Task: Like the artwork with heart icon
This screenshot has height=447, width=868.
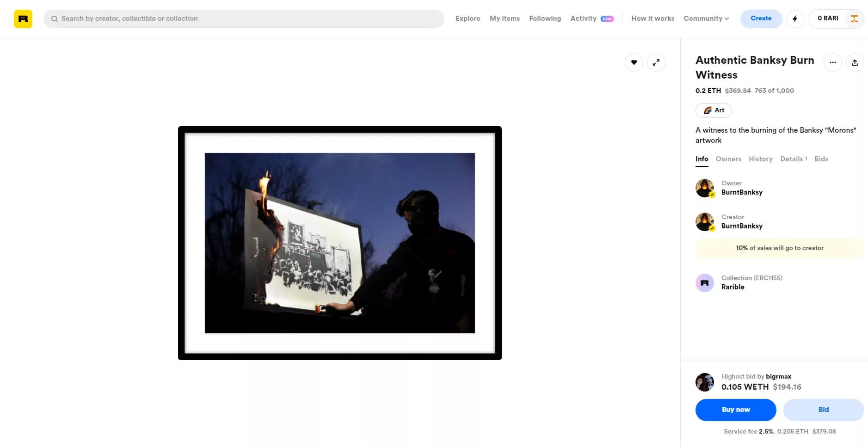Action: coord(634,62)
